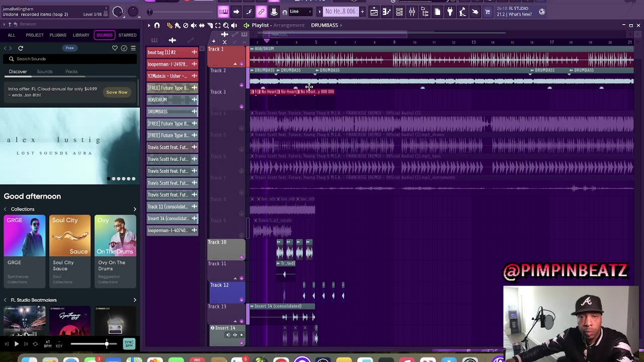
Task: Open the Playlist view from the top toolbar
Action: click(x=374, y=12)
